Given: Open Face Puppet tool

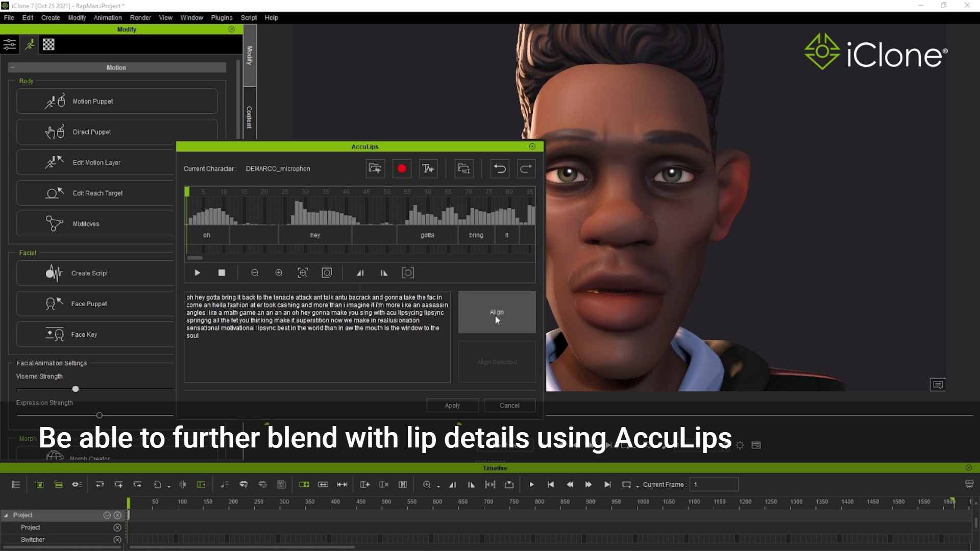Looking at the screenshot, I should [x=96, y=304].
